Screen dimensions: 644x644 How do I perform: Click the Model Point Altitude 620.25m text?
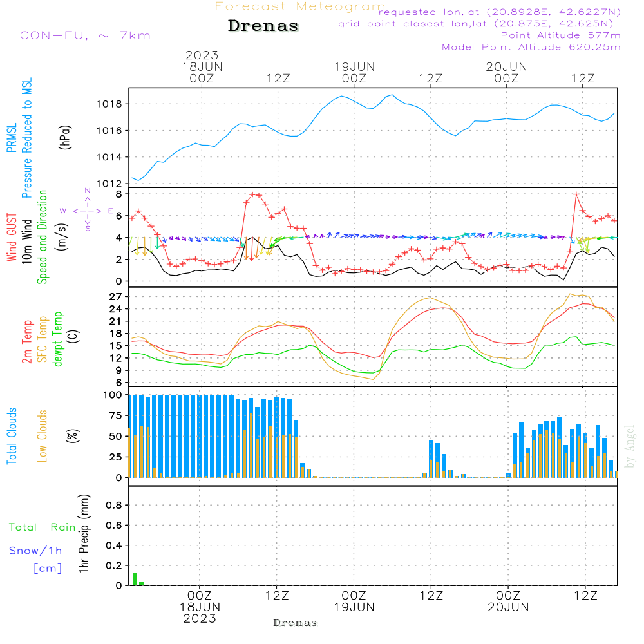[x=531, y=47]
